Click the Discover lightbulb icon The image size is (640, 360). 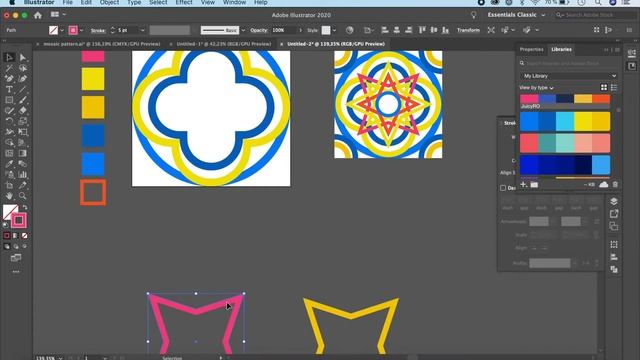point(473,15)
